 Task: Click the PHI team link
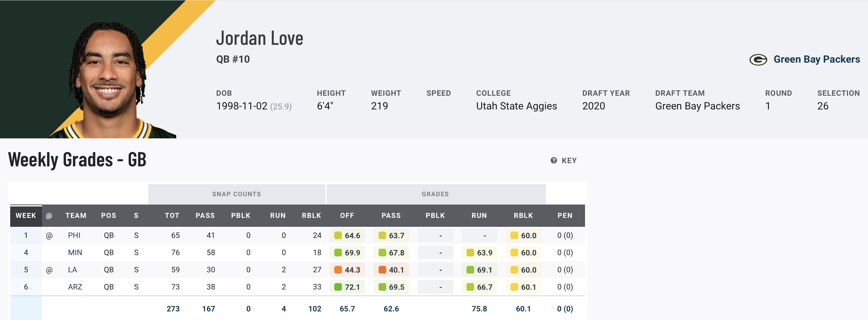pos(74,235)
